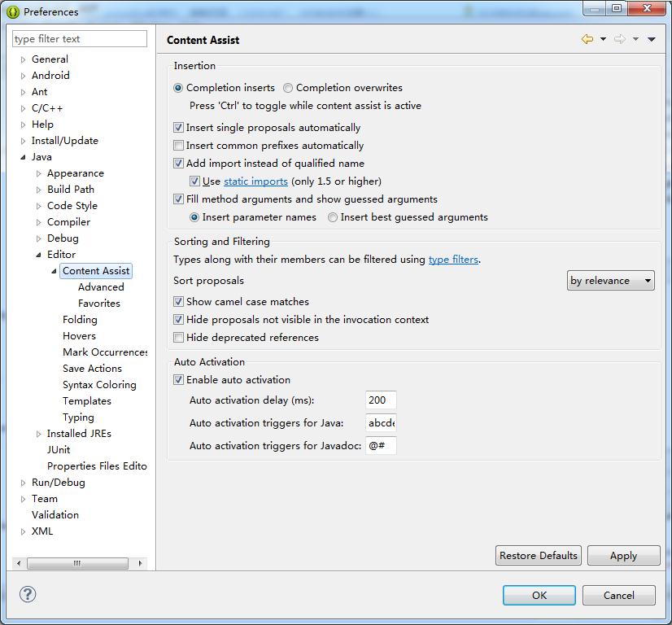Collapse the Content Assist tree node

coord(54,271)
